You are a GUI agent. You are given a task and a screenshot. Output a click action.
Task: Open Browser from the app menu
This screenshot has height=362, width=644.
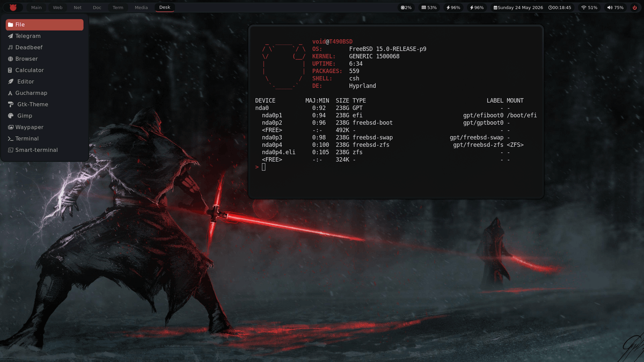(x=45, y=59)
